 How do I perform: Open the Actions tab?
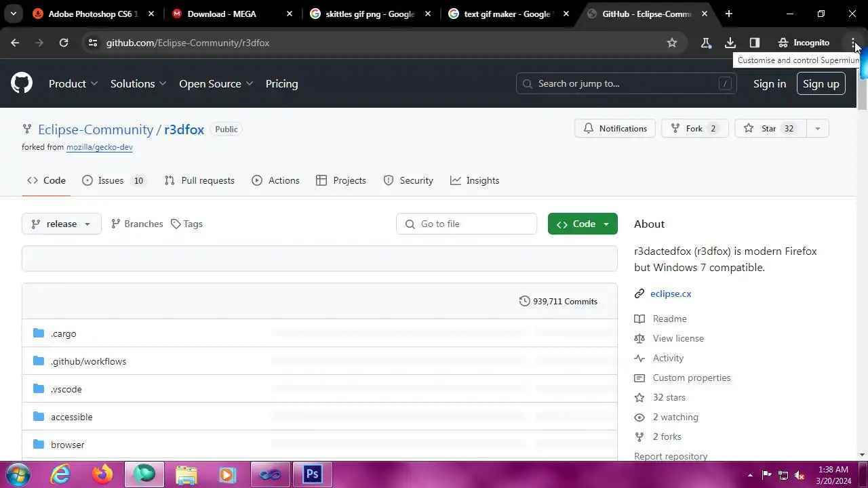[x=275, y=180]
